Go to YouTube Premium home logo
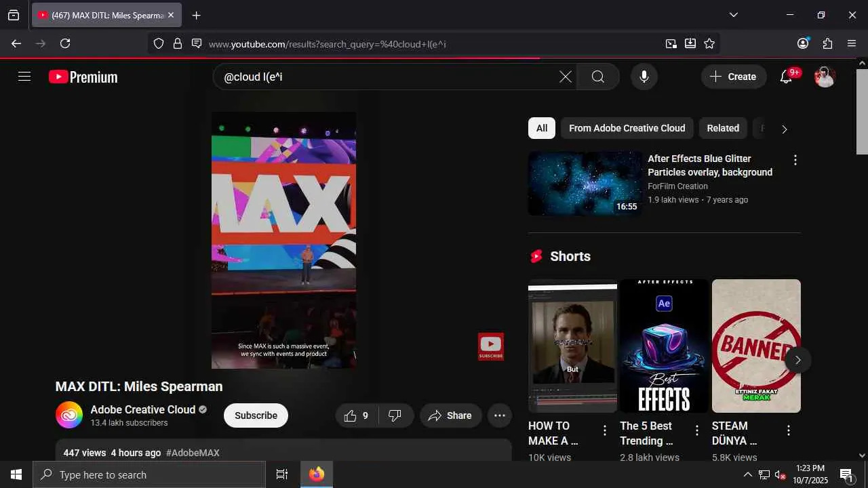 click(83, 77)
